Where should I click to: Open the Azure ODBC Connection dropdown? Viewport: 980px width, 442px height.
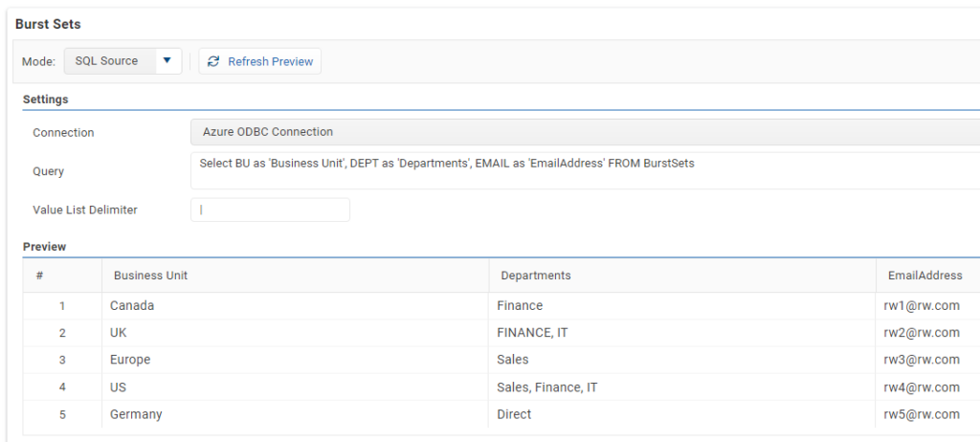pos(584,132)
